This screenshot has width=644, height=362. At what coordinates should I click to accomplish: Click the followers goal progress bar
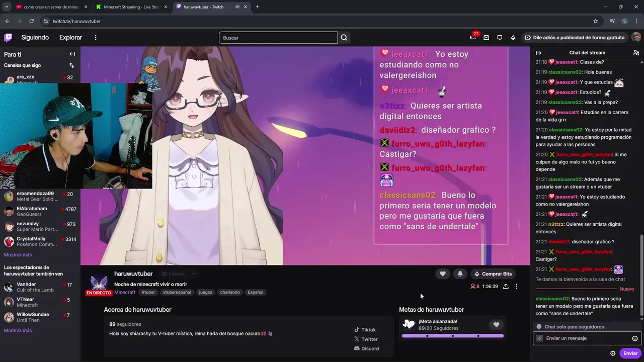pos(453,336)
